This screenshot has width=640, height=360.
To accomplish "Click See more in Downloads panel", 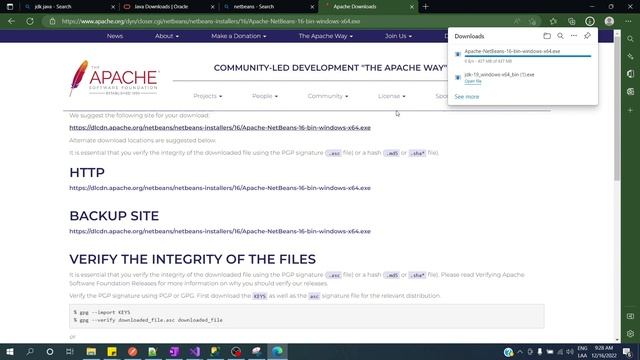I will (x=467, y=97).
